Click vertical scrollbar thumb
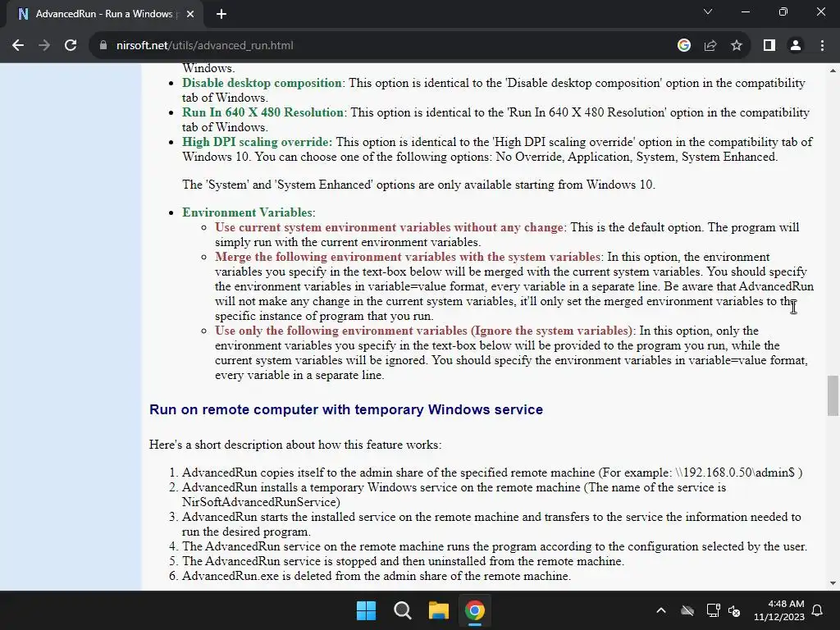Screen dimensions: 840x630 click(x=833, y=395)
